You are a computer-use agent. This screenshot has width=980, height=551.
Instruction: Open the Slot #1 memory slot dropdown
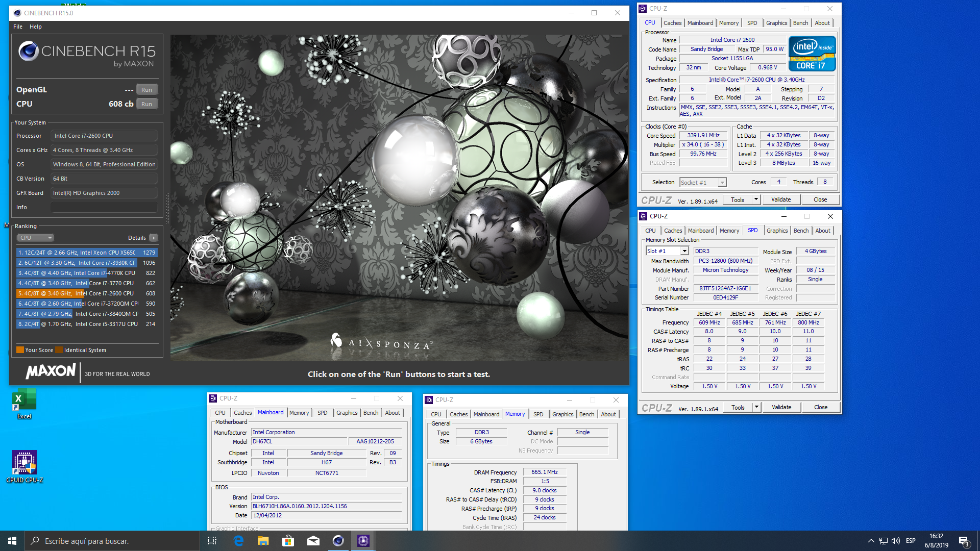[x=667, y=251]
